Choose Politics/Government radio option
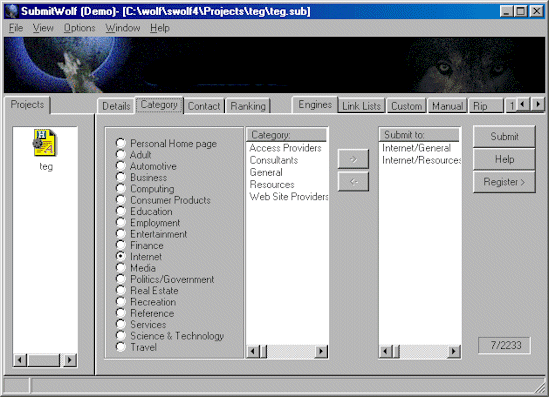The image size is (550, 398). coord(121,279)
